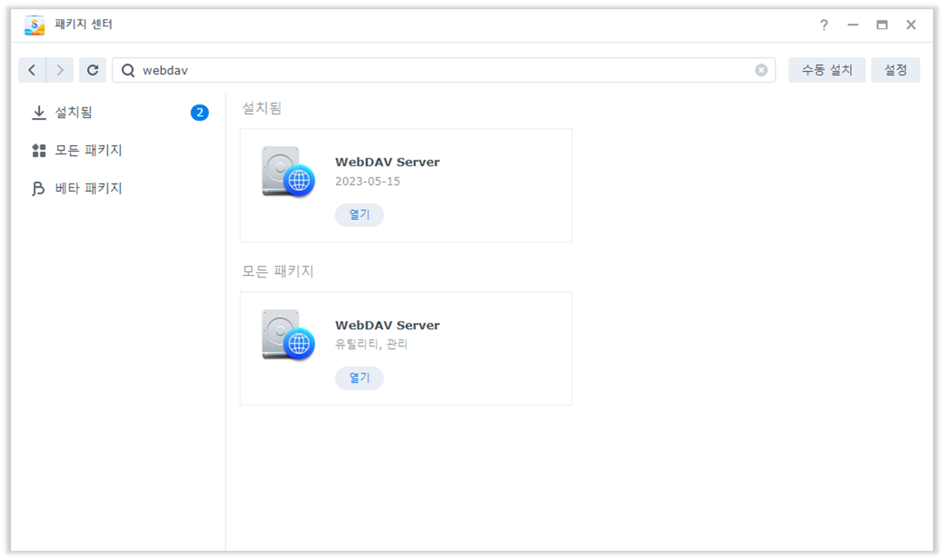Click the date text 2023-05-15

[367, 181]
